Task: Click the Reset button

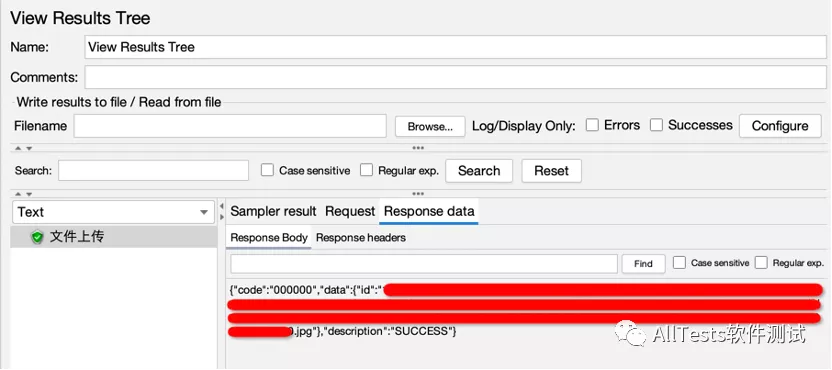Action: (551, 171)
